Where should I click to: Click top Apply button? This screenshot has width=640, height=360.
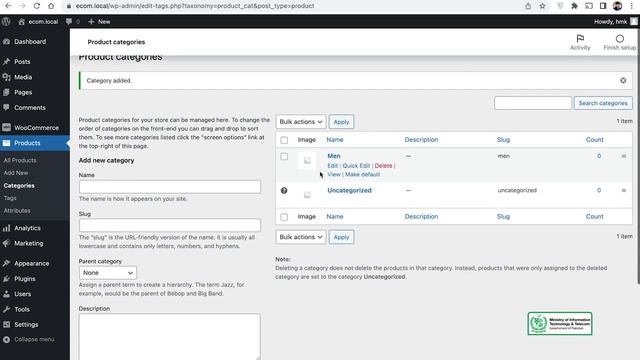click(341, 122)
